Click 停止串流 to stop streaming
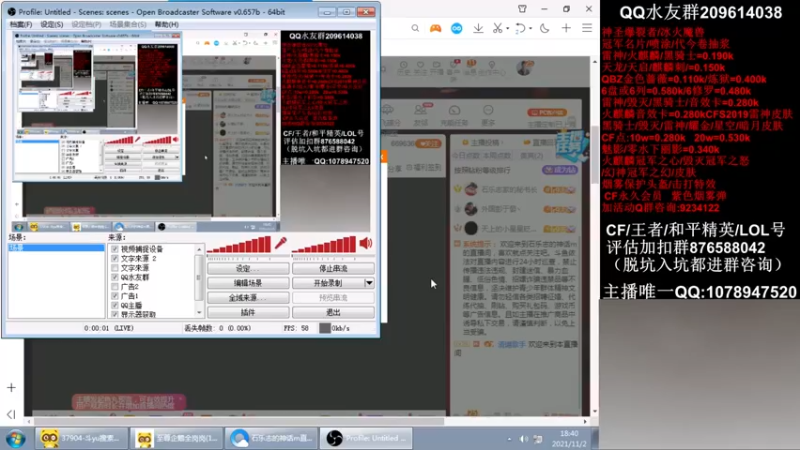The image size is (800, 450). (333, 268)
